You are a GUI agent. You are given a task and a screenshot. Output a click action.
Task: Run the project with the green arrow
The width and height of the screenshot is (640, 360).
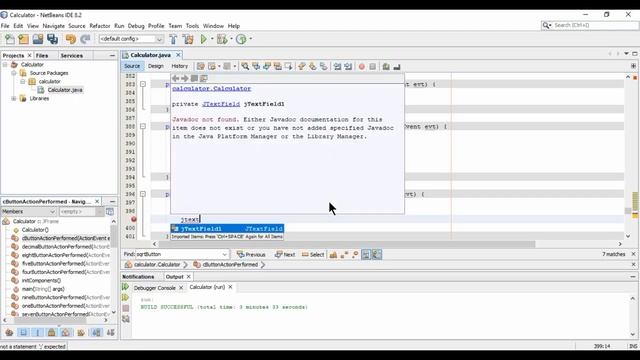[x=203, y=39]
